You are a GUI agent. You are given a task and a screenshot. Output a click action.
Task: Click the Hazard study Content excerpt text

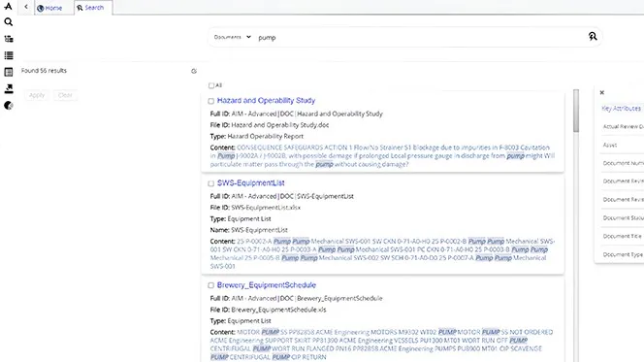(x=382, y=155)
